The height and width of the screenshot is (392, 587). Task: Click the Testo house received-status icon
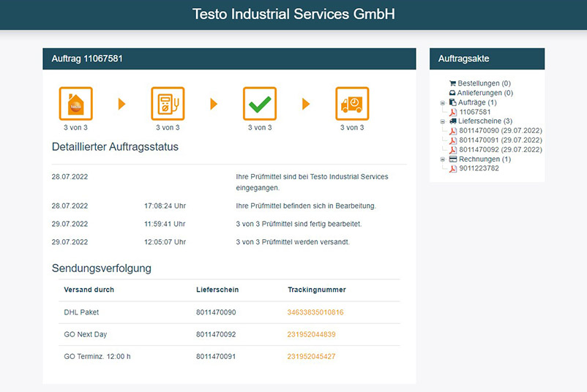tap(75, 104)
